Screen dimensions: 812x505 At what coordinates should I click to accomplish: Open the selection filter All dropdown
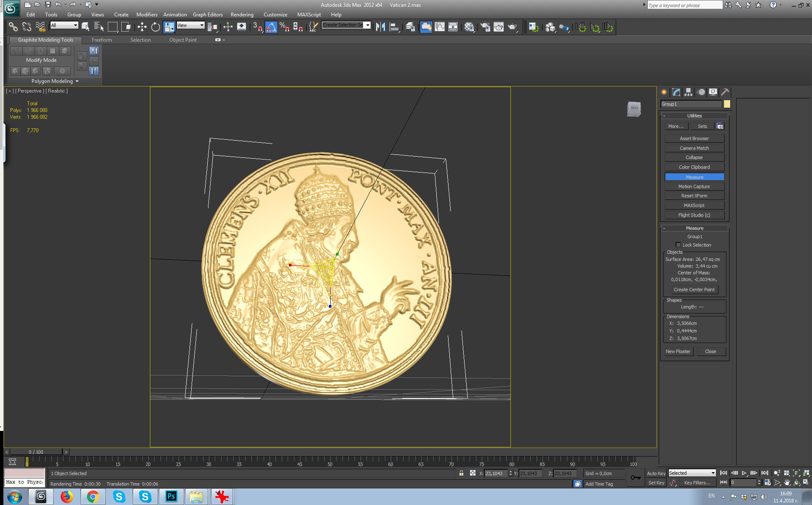64,25
